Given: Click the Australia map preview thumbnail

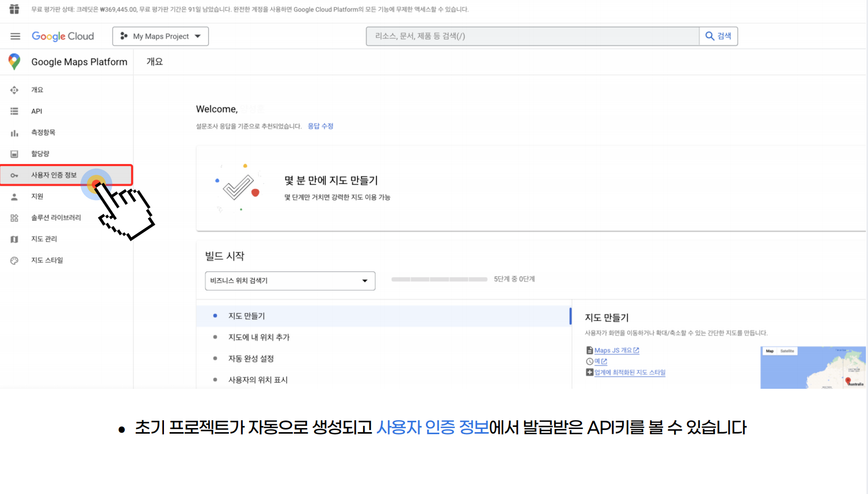Looking at the screenshot, I should (813, 368).
